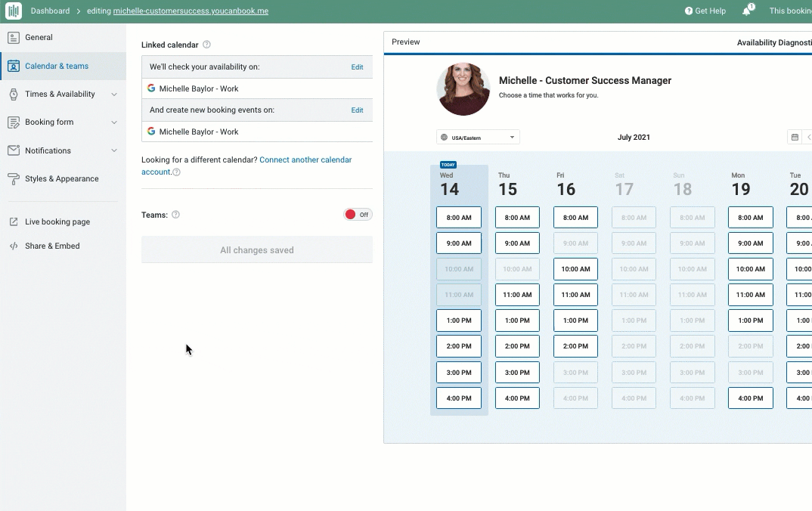Viewport: 812px width, 511px height.
Task: Select 3:00 PM slot on Thu 15
Action: click(517, 372)
